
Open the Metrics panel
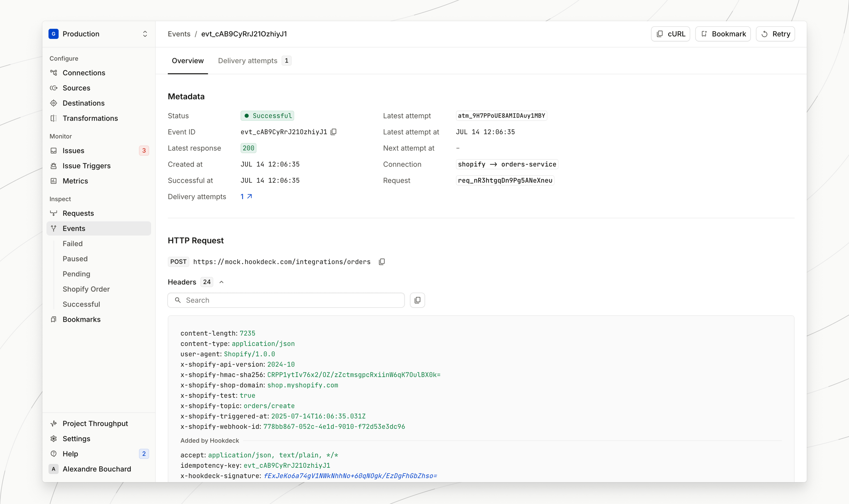75,181
